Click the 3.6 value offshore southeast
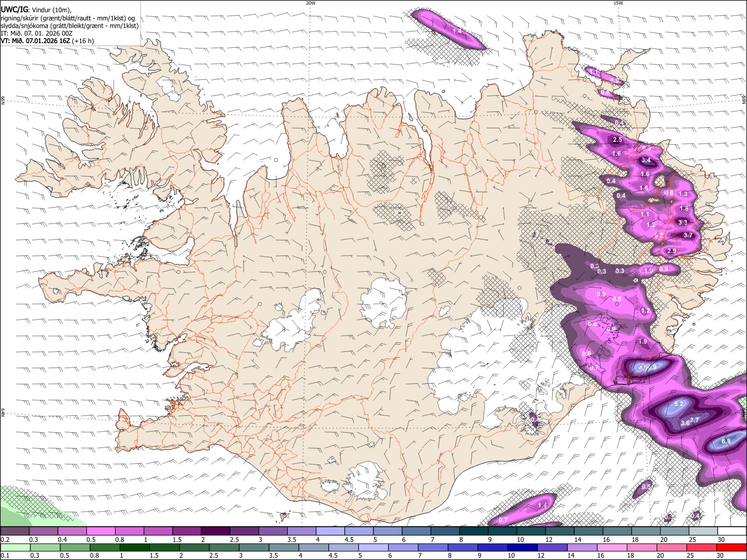The image size is (747, 560). pos(685,423)
